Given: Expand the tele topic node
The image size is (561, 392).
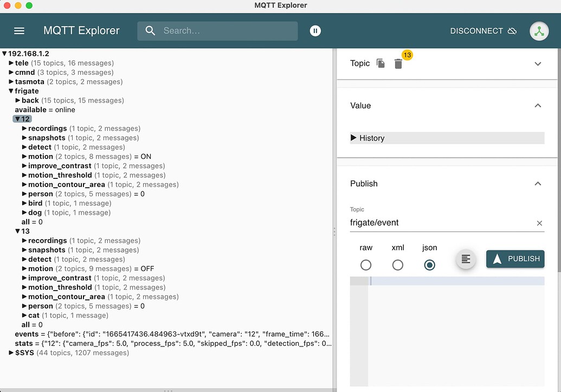Looking at the screenshot, I should click(11, 63).
